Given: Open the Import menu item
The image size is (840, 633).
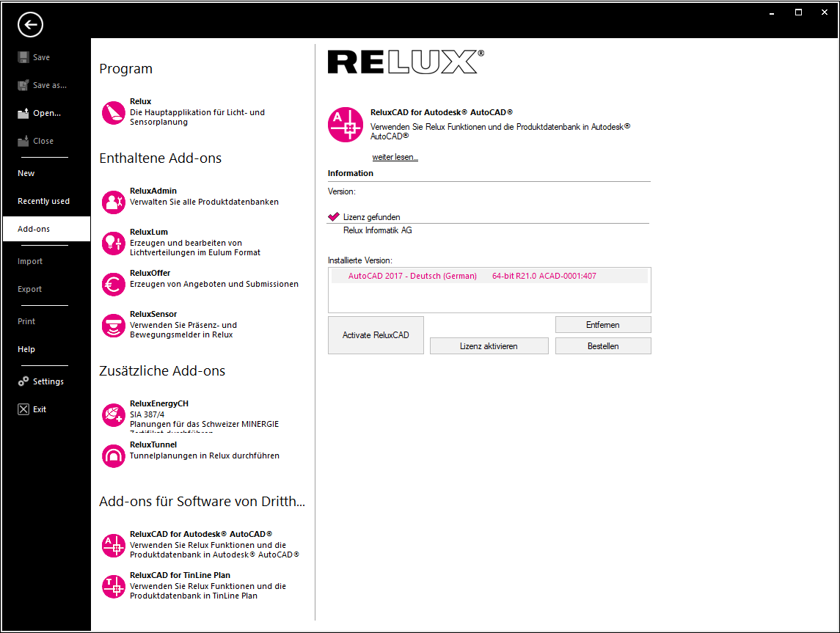Looking at the screenshot, I should (x=30, y=261).
